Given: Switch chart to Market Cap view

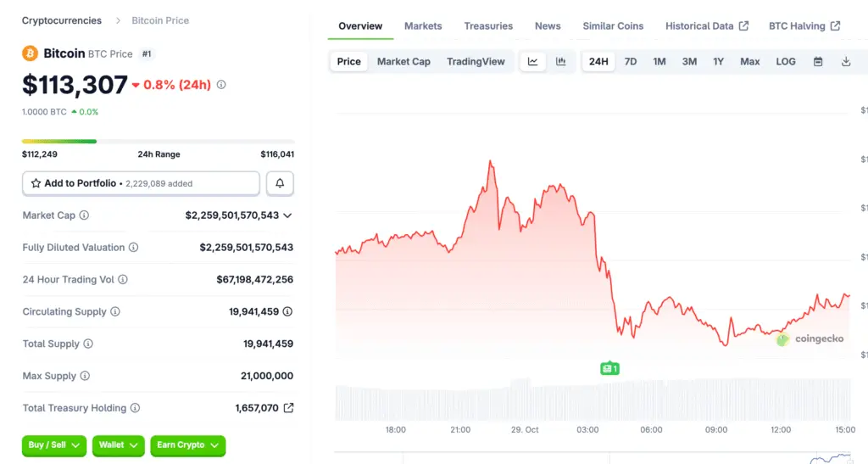Looking at the screenshot, I should click(403, 61).
